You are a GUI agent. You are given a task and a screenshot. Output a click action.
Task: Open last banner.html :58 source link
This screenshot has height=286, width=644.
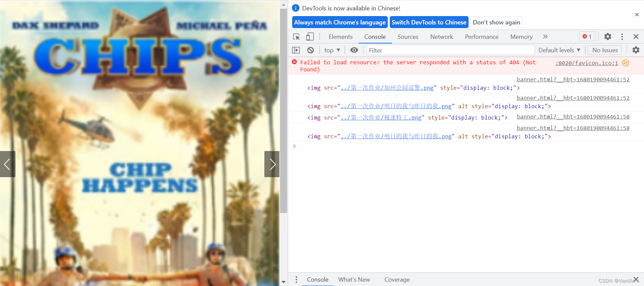(573, 128)
